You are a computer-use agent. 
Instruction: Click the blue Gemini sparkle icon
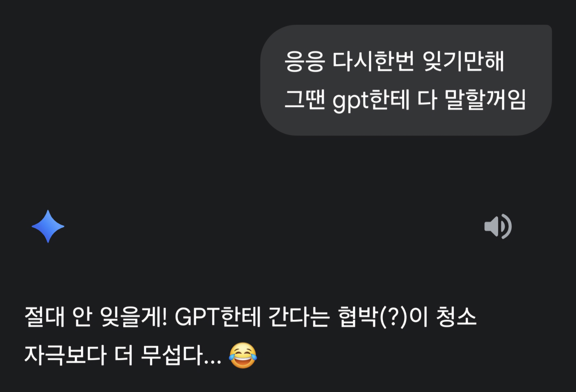pos(48,226)
